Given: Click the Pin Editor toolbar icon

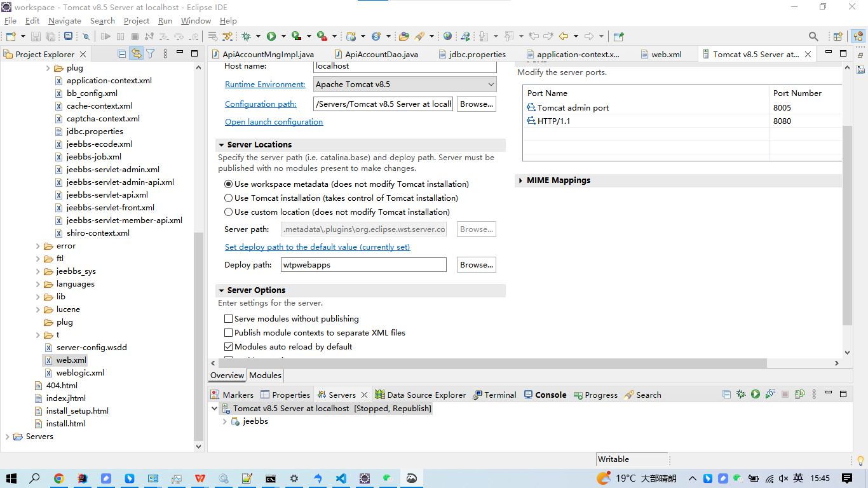Looking at the screenshot, I should coord(619,36).
